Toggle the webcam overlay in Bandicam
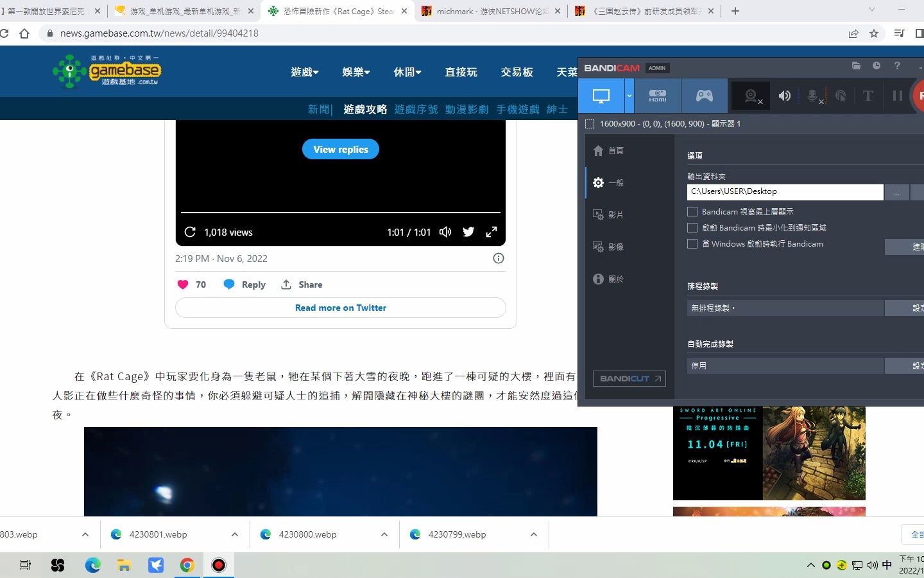The height and width of the screenshot is (578, 924). [751, 96]
